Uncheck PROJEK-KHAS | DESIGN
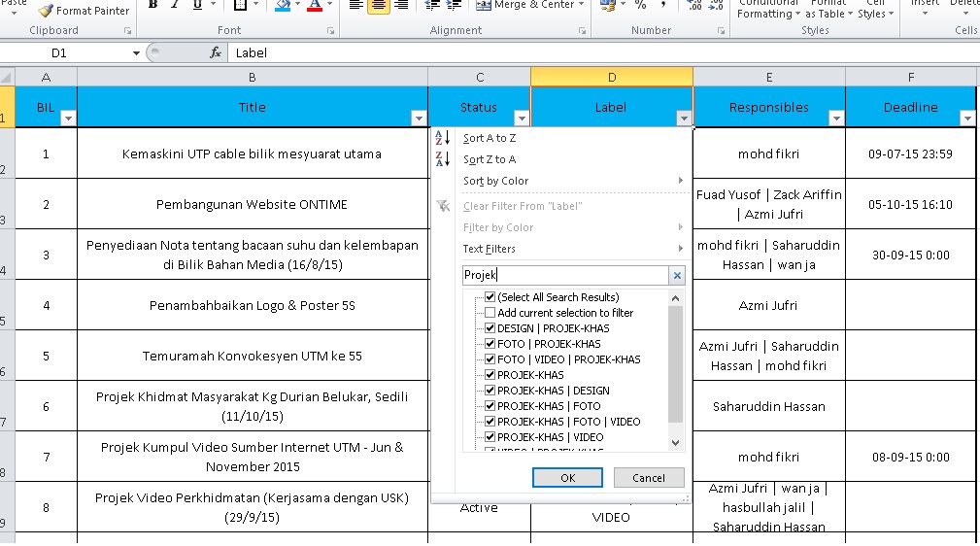This screenshot has height=546, width=980. [x=490, y=391]
